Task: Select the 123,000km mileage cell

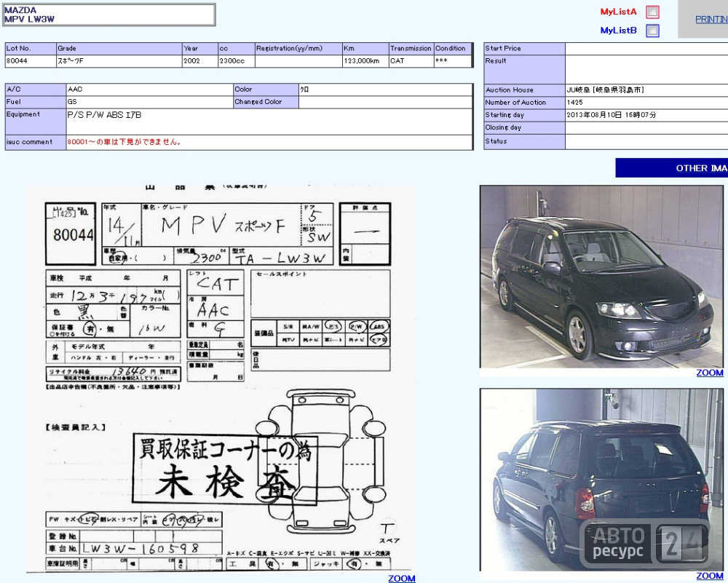Action: pyautogui.click(x=365, y=61)
